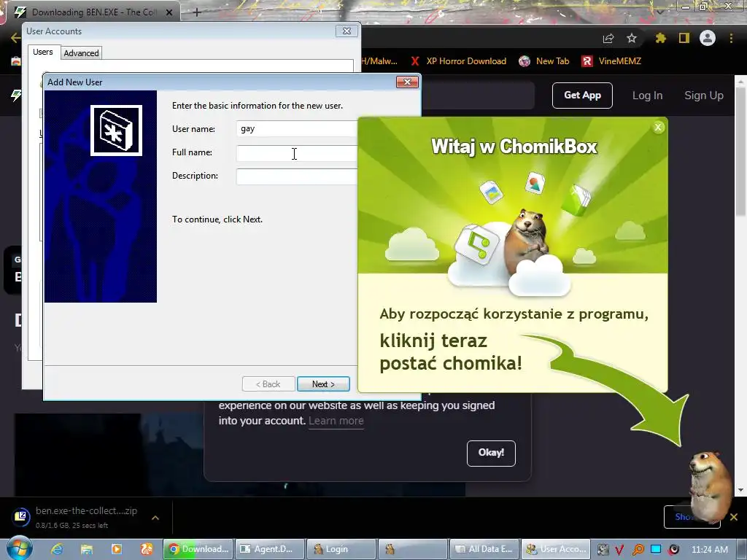Switch to Chrome Download taskbar button
This screenshot has height=560, width=747.
(198, 549)
